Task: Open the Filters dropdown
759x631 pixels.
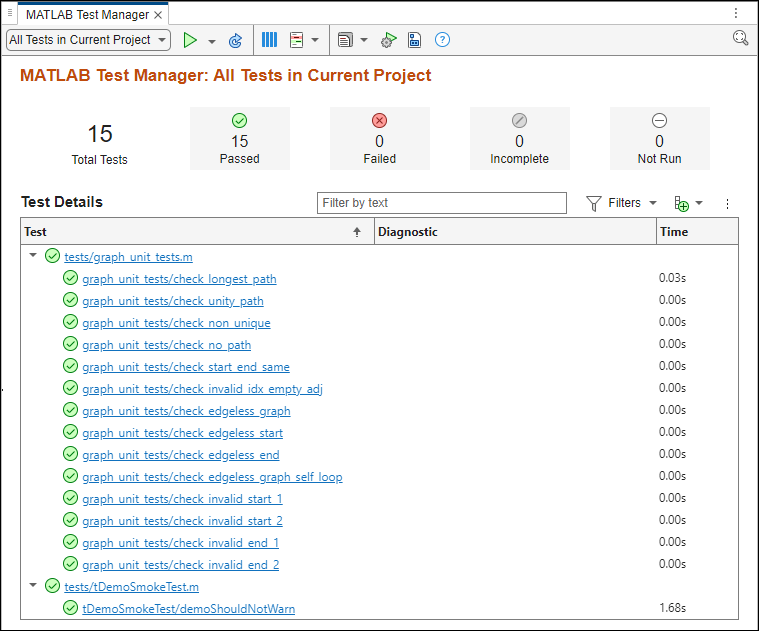Action: click(x=622, y=203)
